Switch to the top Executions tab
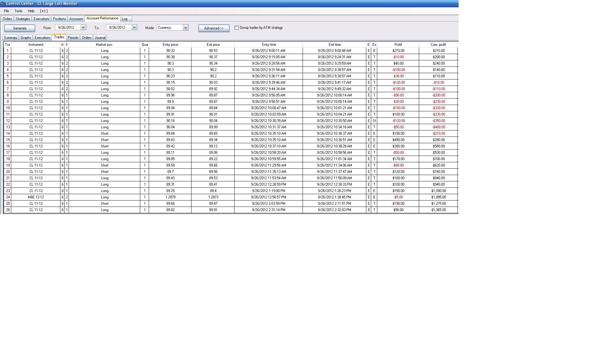 (x=42, y=19)
